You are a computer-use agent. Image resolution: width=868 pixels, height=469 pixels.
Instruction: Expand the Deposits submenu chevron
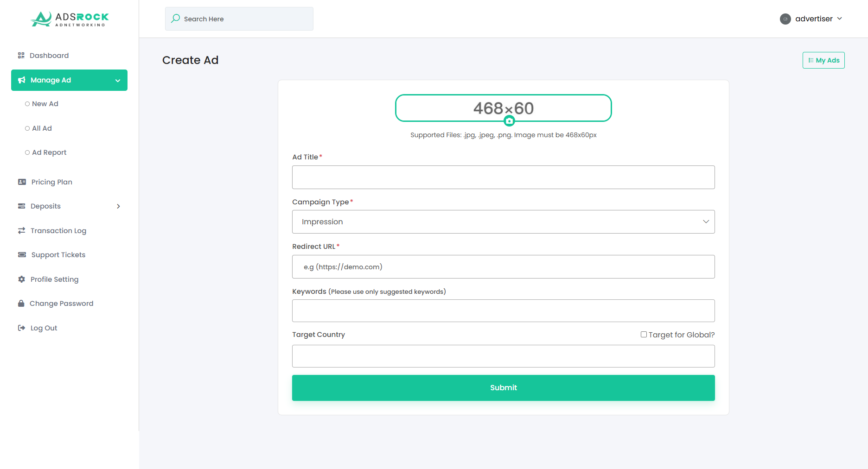[119, 206]
